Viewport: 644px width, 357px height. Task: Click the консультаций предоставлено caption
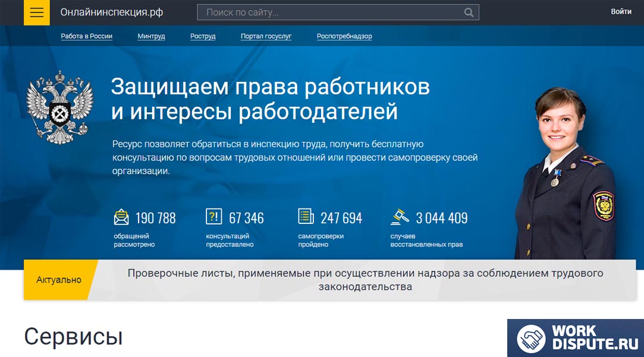[230, 240]
